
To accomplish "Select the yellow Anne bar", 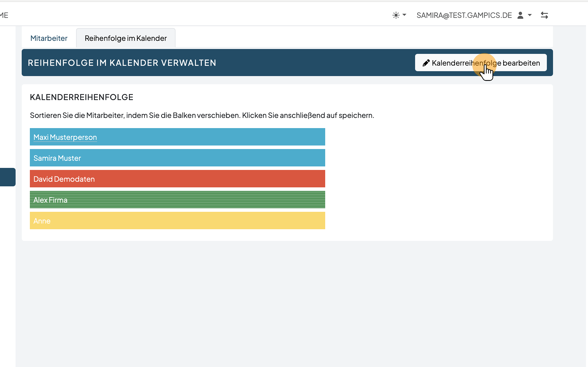I will point(178,221).
